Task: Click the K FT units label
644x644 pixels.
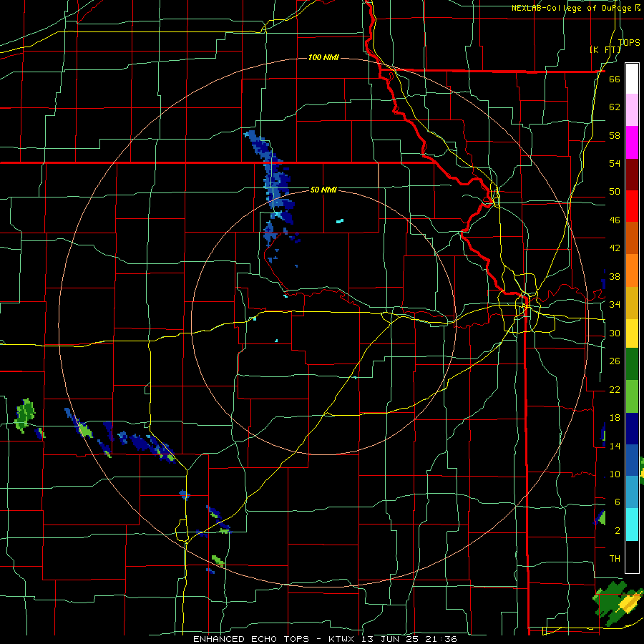Action: pyautogui.click(x=605, y=49)
